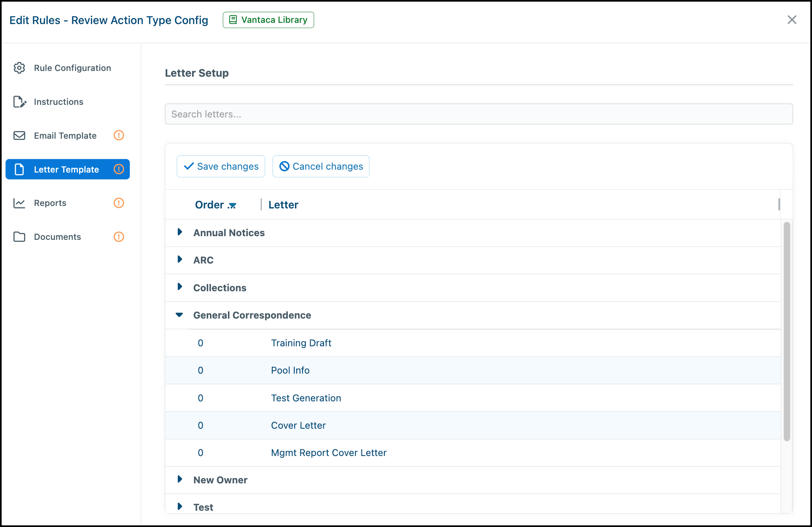Select the Mgmt Report Cover Letter
Viewport: 812px width, 527px height.
click(329, 453)
